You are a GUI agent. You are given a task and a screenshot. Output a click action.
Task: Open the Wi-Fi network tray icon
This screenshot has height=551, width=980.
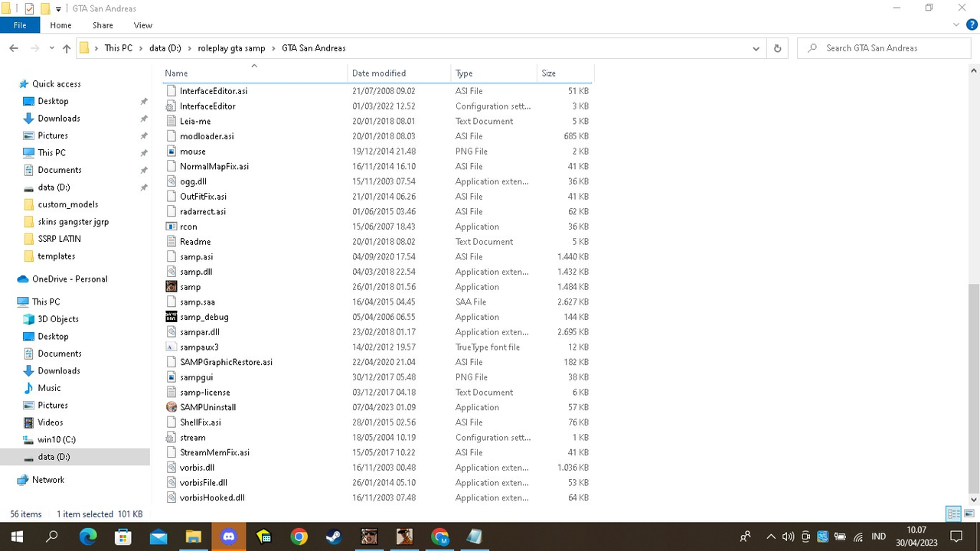click(858, 536)
